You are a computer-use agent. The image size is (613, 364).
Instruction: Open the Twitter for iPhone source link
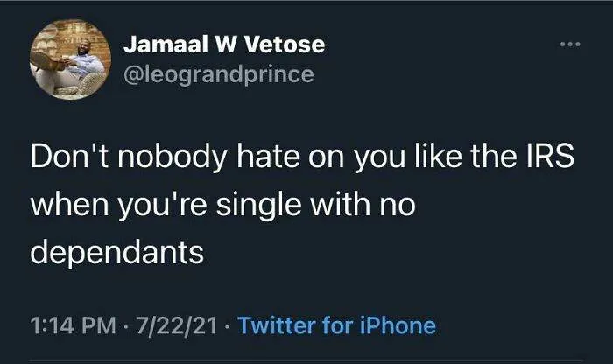point(336,326)
